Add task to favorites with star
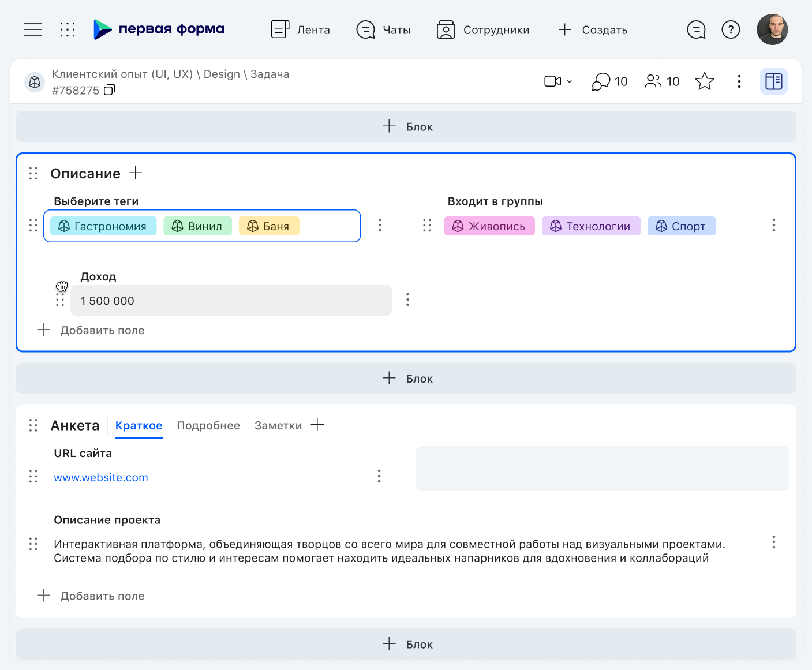This screenshot has height=670, width=812. point(704,81)
